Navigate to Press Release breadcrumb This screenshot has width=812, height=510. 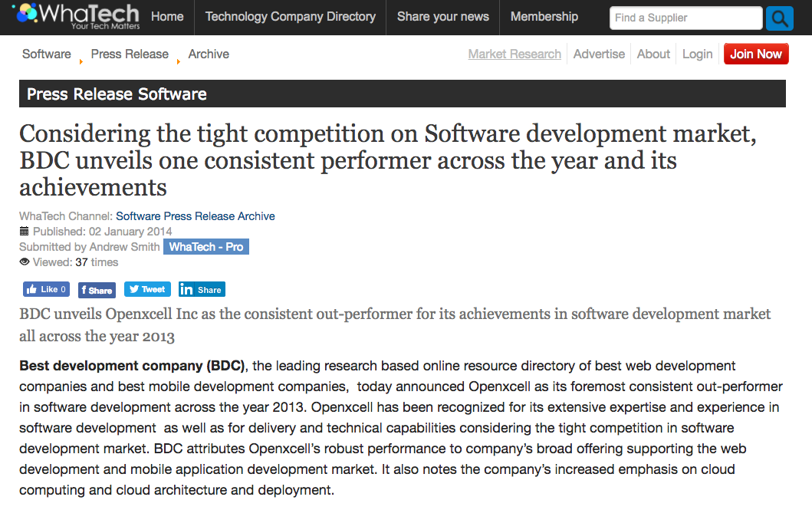point(130,54)
